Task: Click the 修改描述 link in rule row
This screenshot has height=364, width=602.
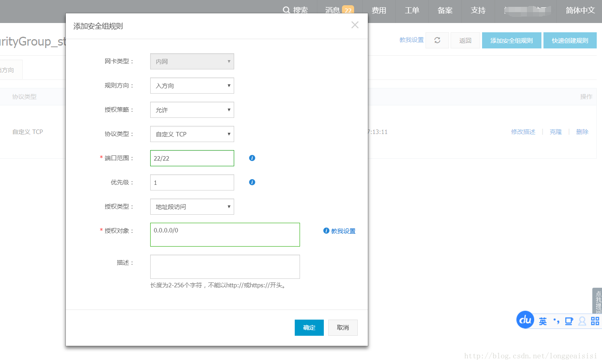Action: click(x=523, y=132)
